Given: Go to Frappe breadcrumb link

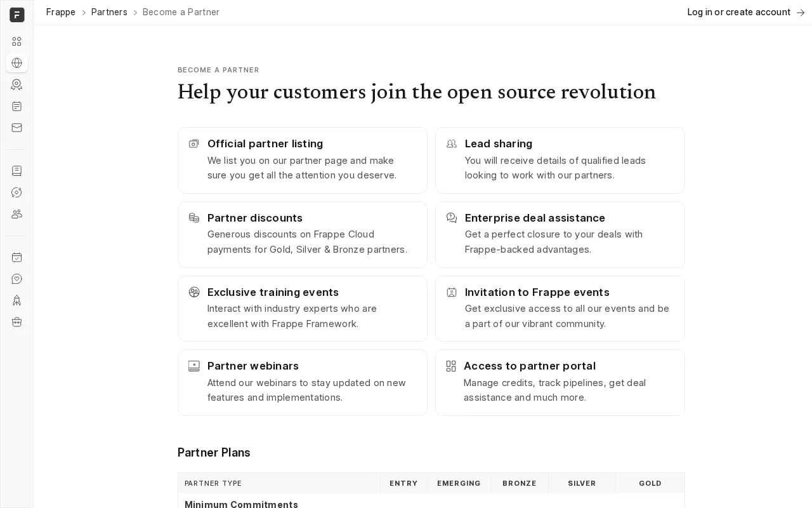Looking at the screenshot, I should [x=61, y=12].
